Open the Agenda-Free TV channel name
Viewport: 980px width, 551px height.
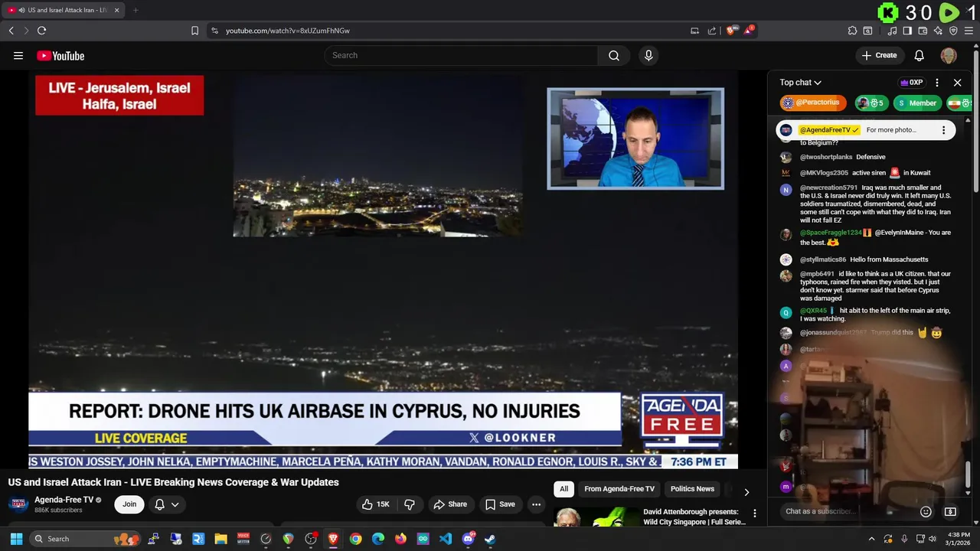pos(64,500)
